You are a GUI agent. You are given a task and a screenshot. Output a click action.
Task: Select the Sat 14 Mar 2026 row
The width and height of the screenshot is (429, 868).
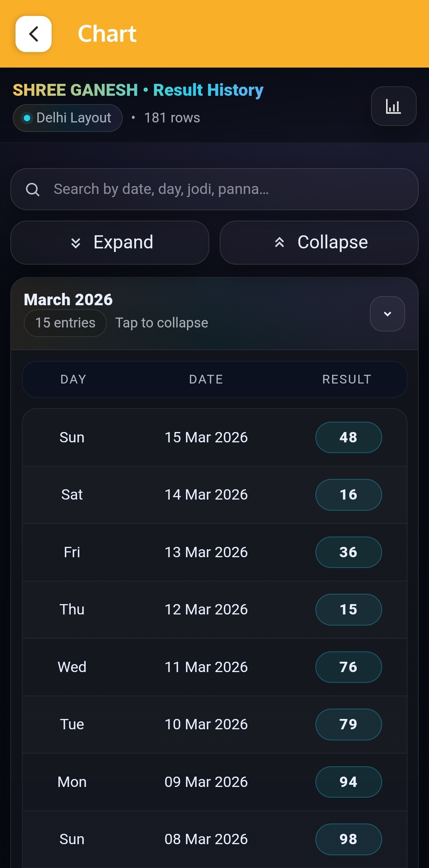[x=206, y=495]
